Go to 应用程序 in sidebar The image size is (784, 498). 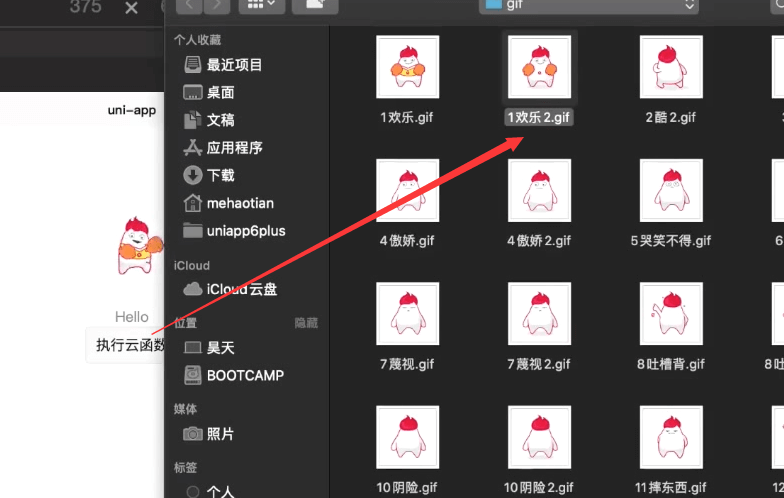[x=223, y=148]
